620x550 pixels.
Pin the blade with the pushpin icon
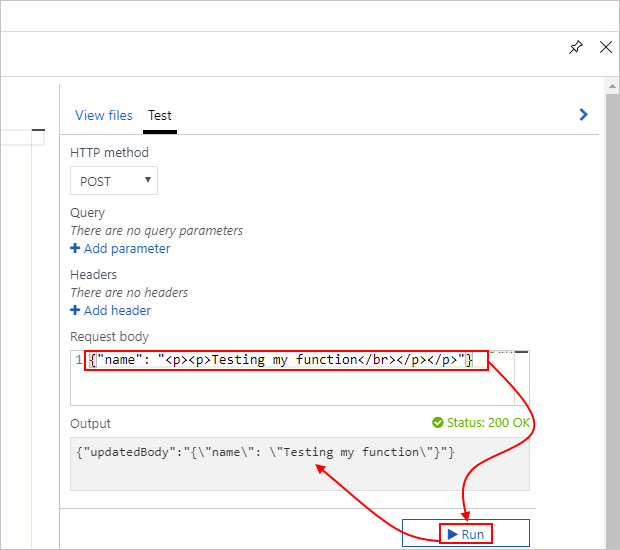coord(576,47)
